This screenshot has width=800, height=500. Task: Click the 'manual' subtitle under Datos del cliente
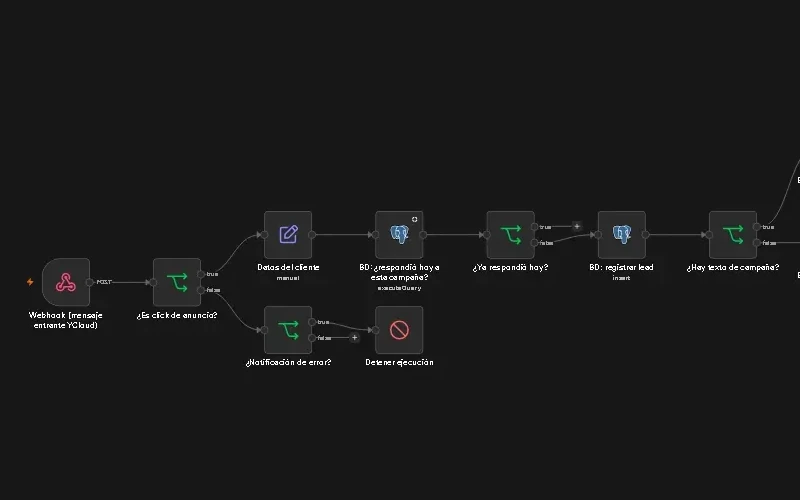point(288,278)
